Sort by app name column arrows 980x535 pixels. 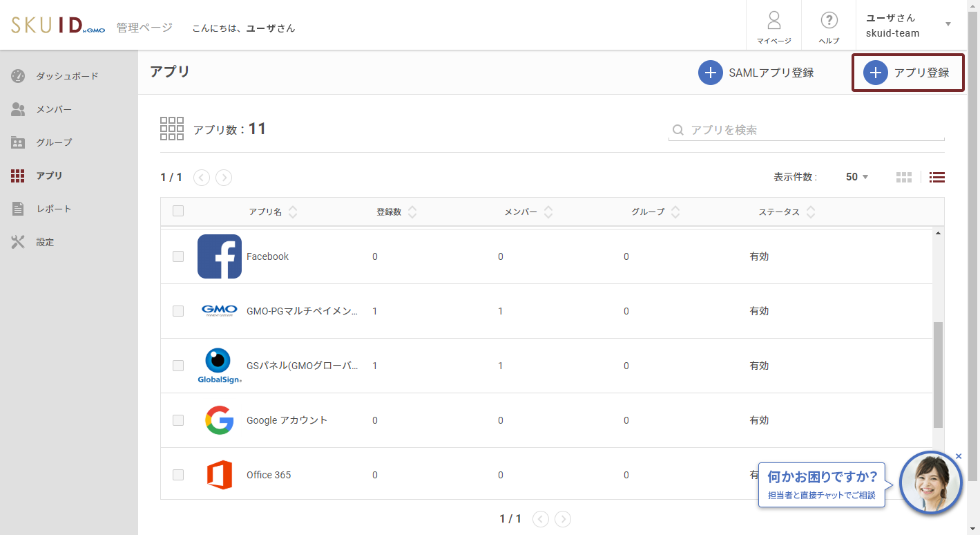pyautogui.click(x=293, y=212)
